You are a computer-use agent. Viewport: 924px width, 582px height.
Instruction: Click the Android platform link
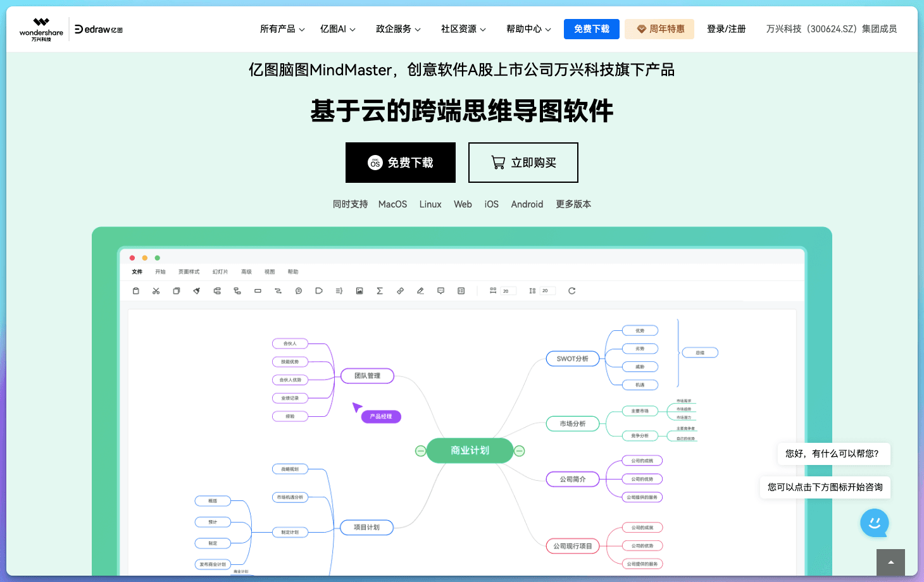pyautogui.click(x=527, y=204)
